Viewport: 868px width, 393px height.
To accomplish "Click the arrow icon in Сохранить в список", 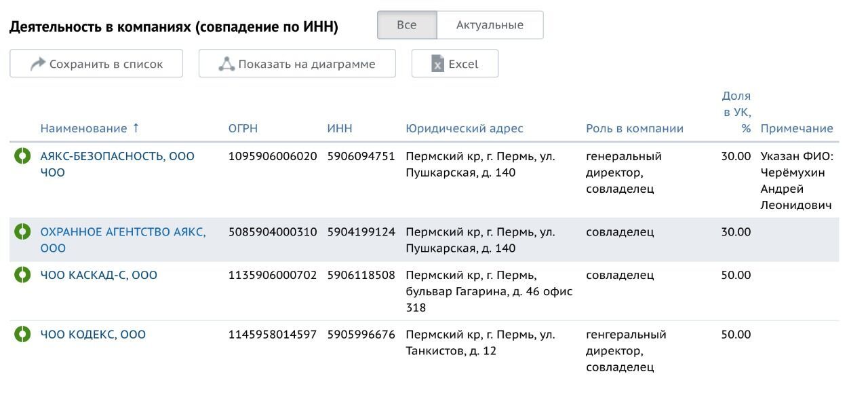I will pyautogui.click(x=38, y=64).
